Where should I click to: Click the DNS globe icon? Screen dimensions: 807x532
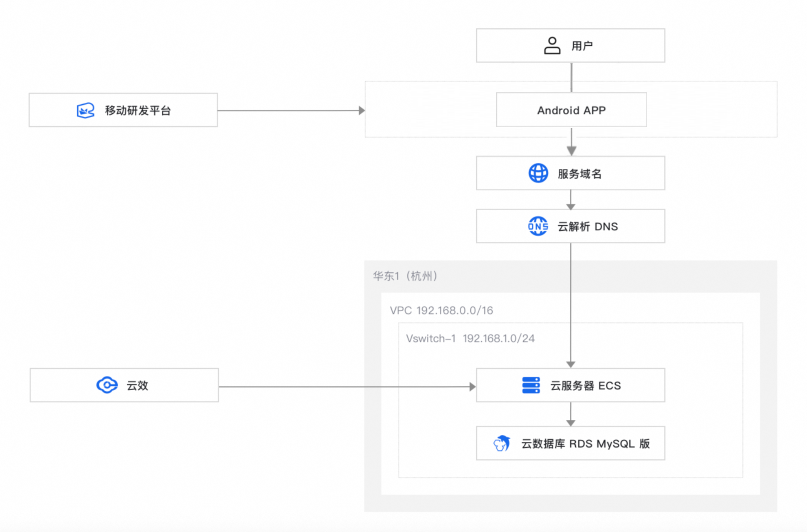pos(538,226)
